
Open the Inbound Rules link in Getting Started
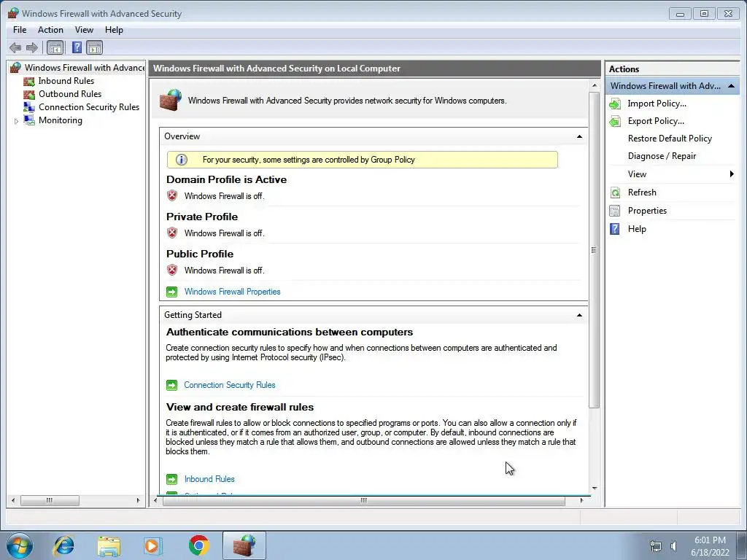coord(209,479)
